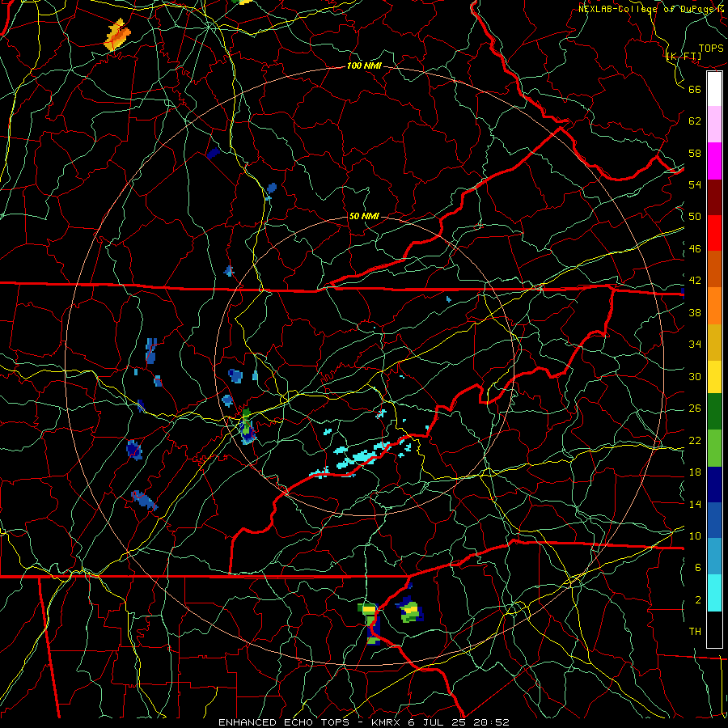Click the '50' legend value
This screenshot has height=728, width=728.
[x=695, y=217]
